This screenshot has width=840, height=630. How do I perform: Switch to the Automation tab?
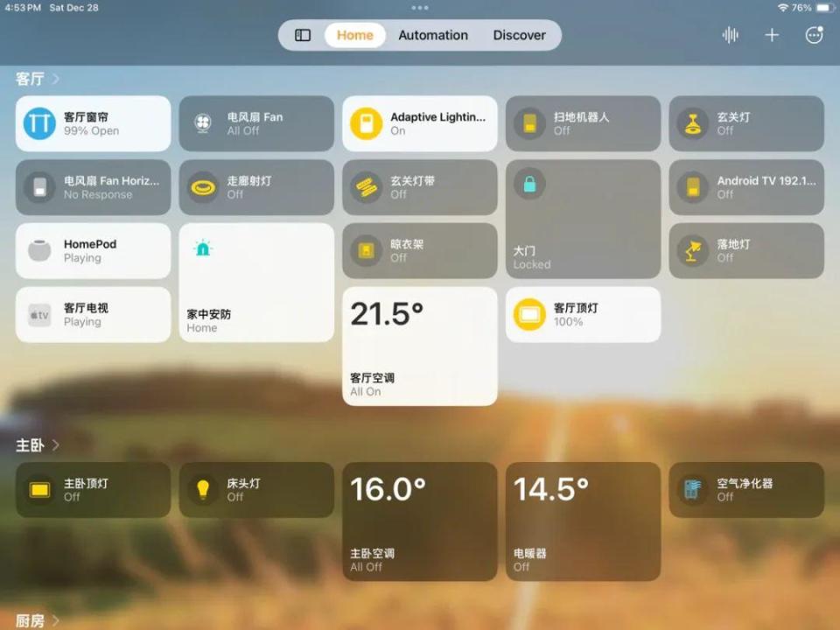[433, 35]
